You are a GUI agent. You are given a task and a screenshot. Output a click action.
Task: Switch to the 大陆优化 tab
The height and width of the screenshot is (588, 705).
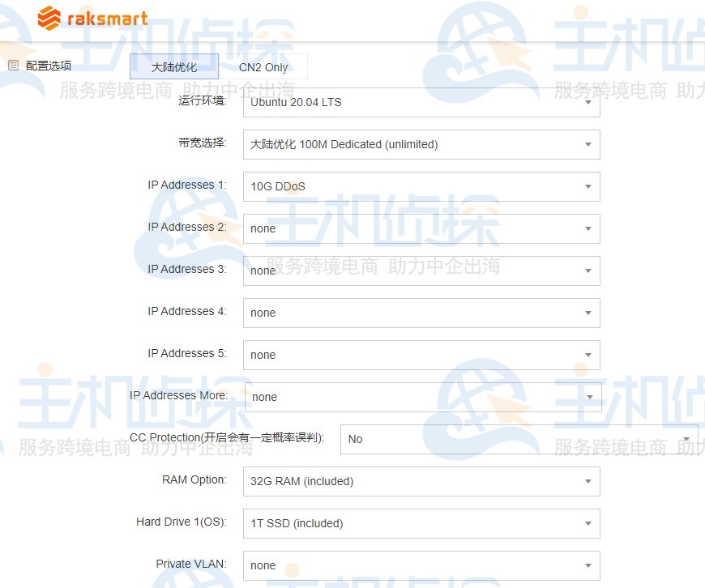[x=174, y=66]
